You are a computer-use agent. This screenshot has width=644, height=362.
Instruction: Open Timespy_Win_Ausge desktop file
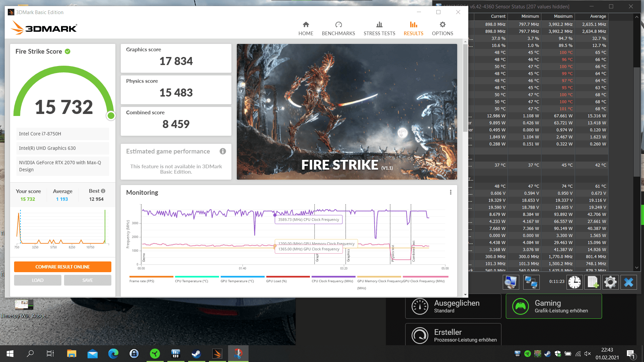coord(24,309)
